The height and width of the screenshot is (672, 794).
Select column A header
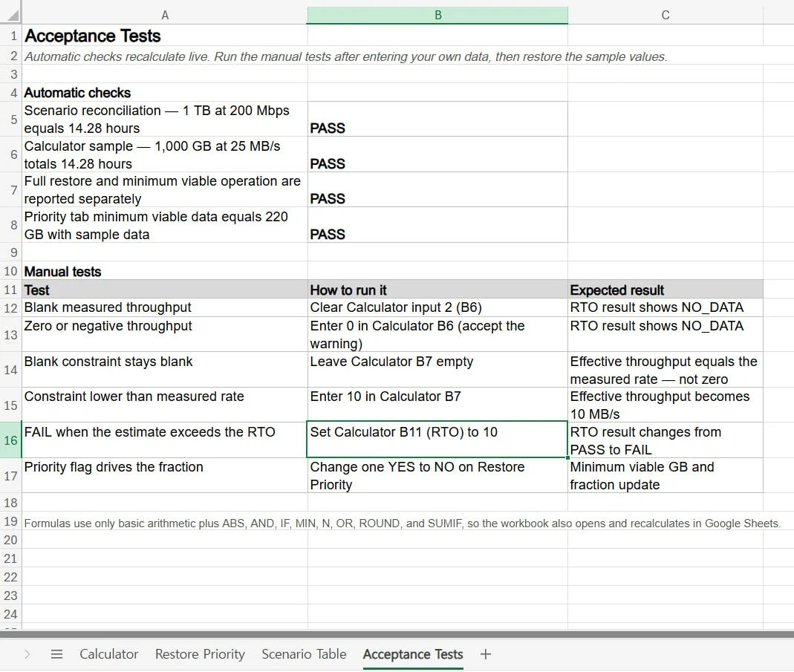point(165,15)
